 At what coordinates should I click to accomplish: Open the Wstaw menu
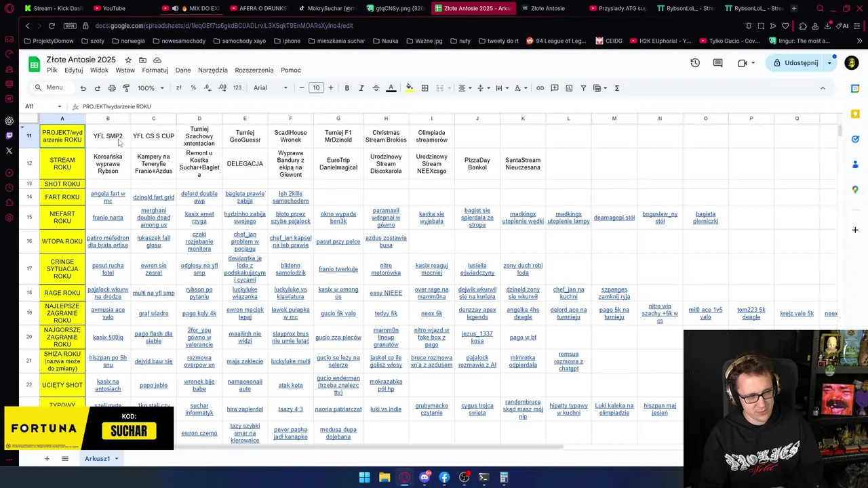(x=125, y=70)
